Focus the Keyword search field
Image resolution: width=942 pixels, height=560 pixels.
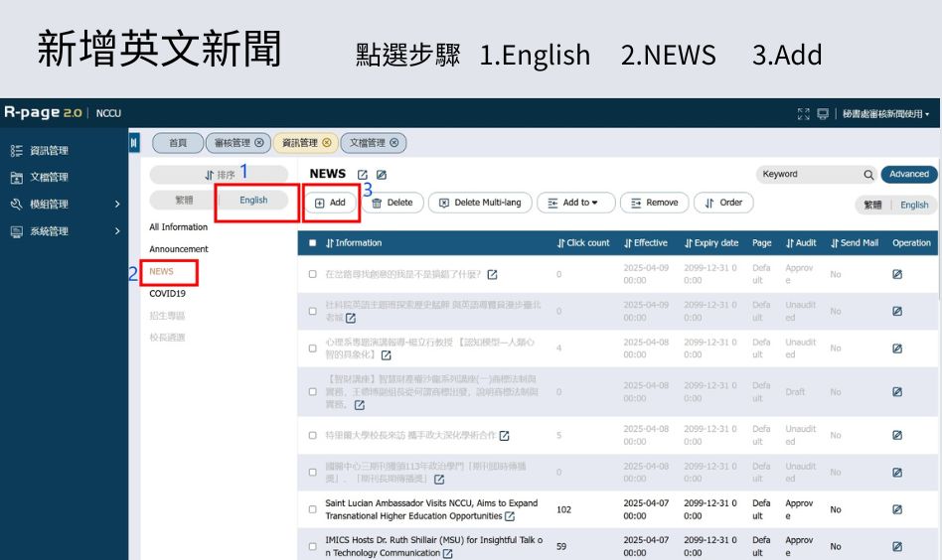[x=808, y=175]
